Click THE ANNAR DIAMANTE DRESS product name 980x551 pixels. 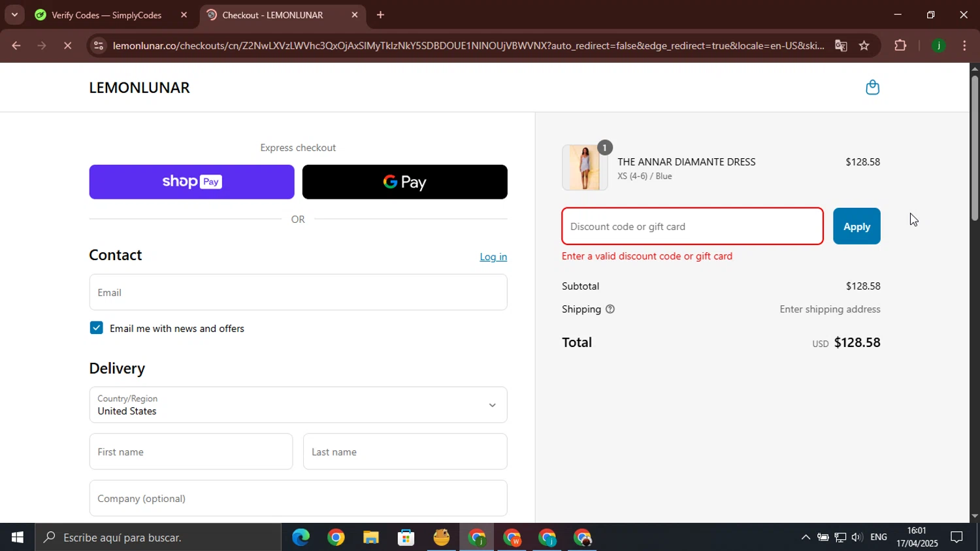tap(687, 162)
